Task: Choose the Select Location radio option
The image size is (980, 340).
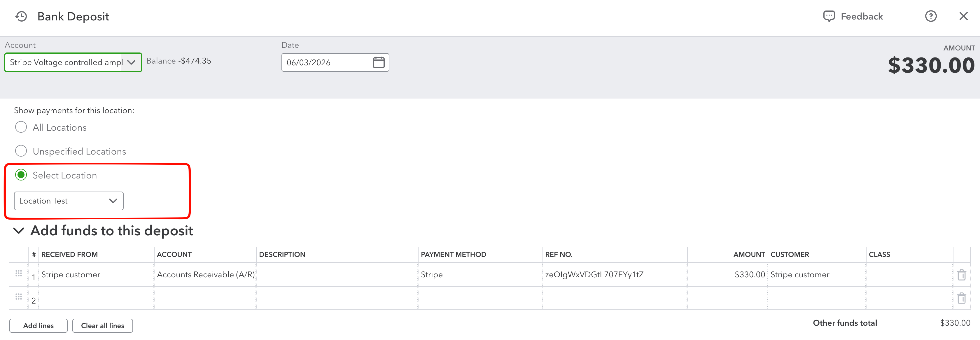Action: point(21,175)
